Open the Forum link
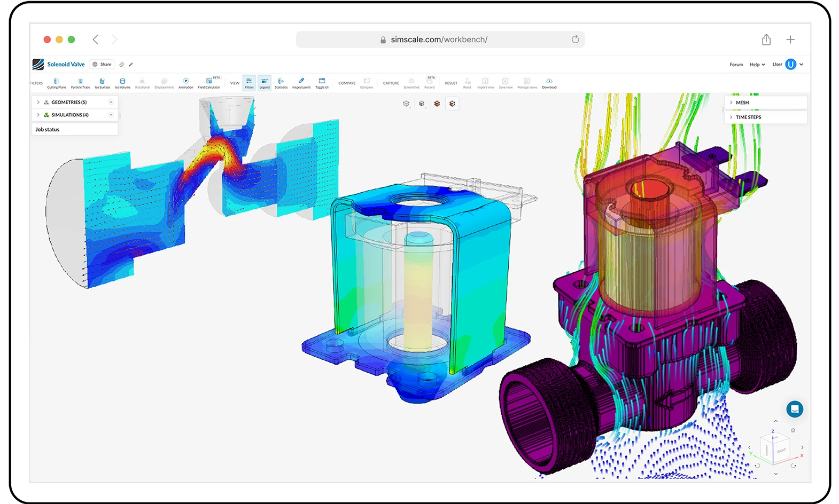Image resolution: width=839 pixels, height=504 pixels. coord(736,65)
